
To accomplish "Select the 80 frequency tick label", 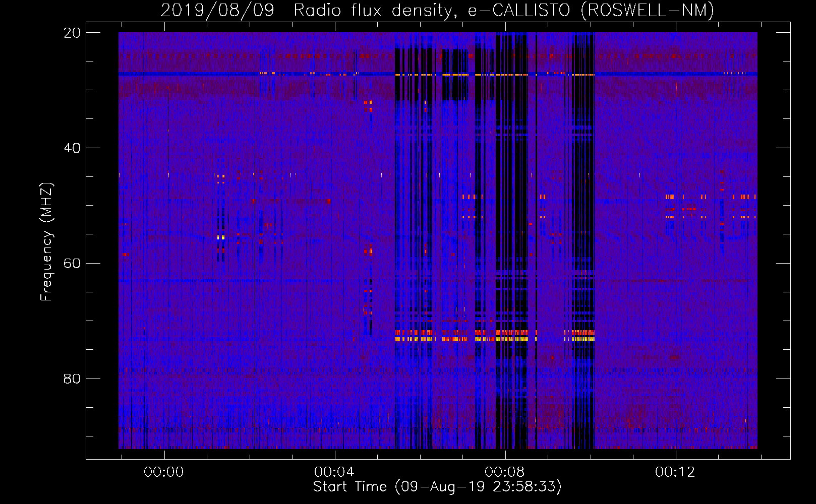I will 72,379.
